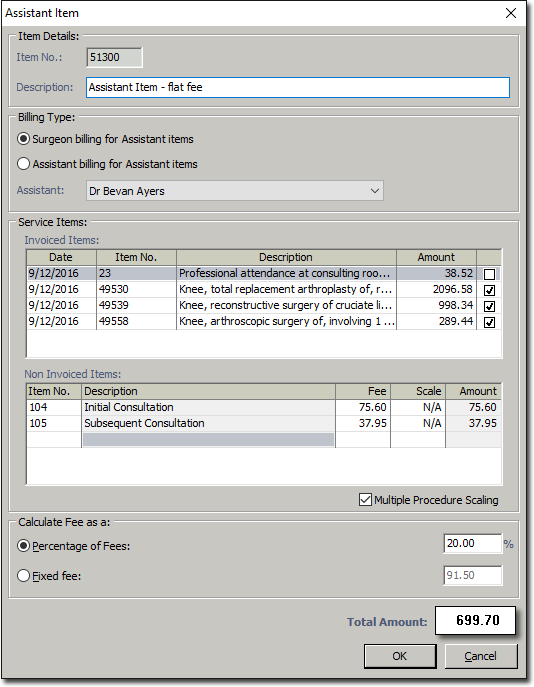Image resolution: width=534 pixels, height=687 pixels.
Task: Toggle Multiple Procedure Scaling checkbox
Action: click(365, 499)
